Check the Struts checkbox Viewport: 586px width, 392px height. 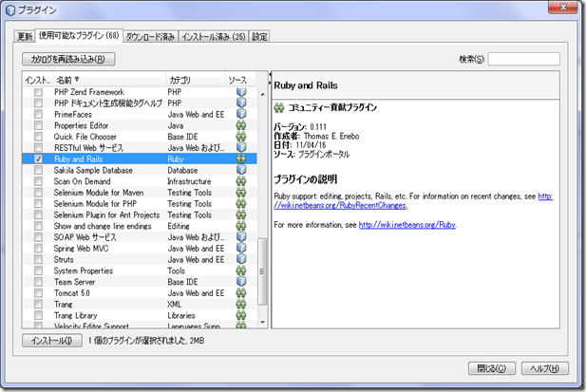tap(38, 259)
